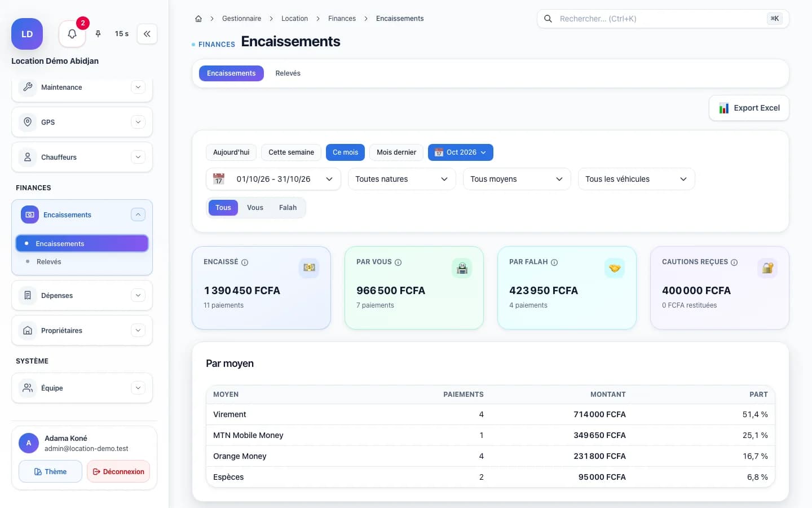
Task: Open the Toutes natures dropdown
Action: point(402,179)
